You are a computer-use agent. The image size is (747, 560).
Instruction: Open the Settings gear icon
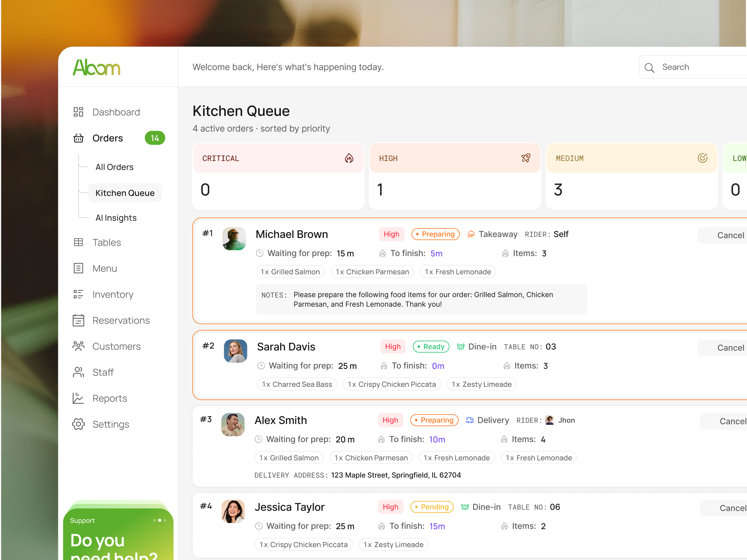coord(78,424)
